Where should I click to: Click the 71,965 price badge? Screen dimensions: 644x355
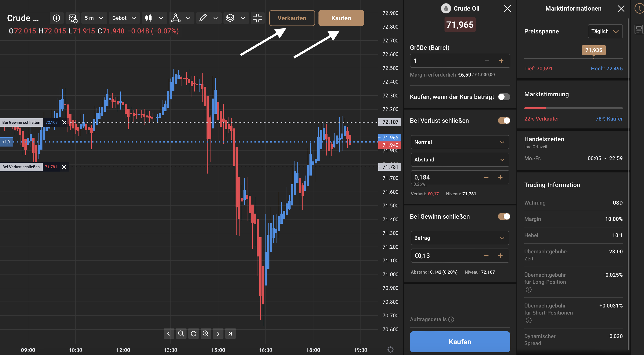460,25
